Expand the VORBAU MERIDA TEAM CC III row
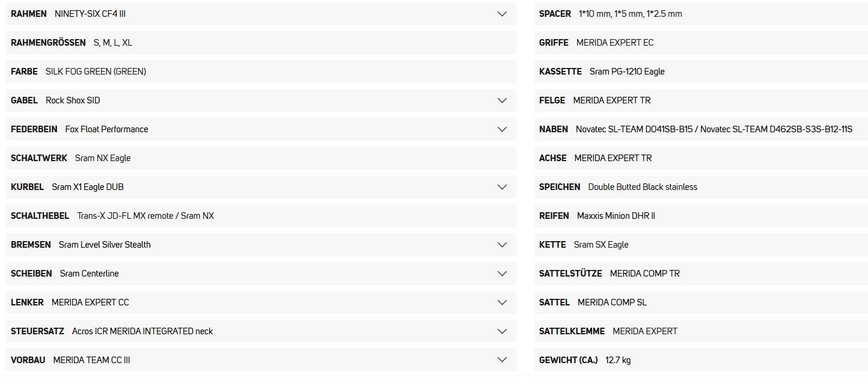The image size is (868, 386). (x=261, y=360)
